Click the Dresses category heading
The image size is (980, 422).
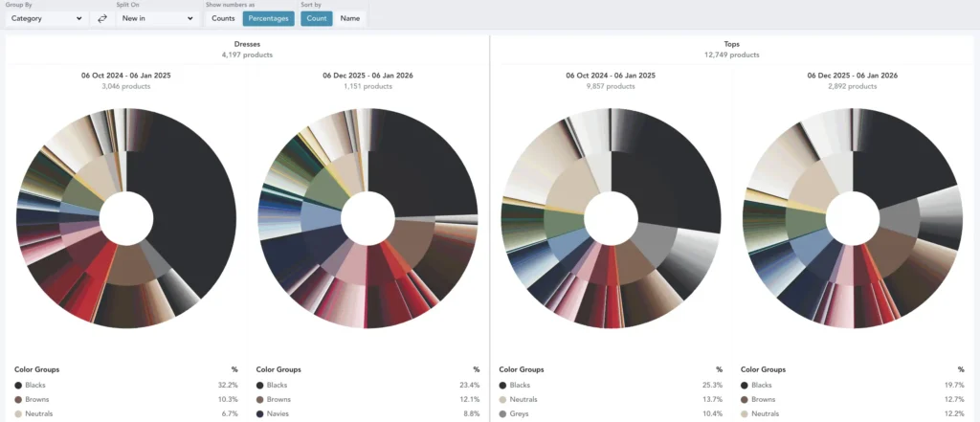pyautogui.click(x=247, y=44)
